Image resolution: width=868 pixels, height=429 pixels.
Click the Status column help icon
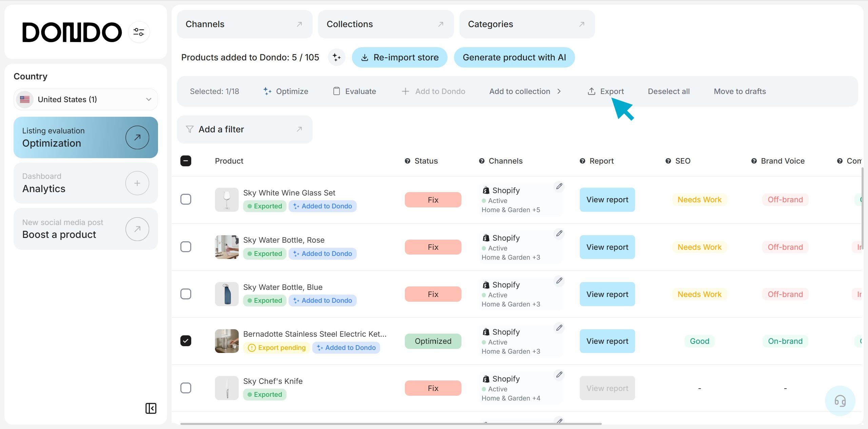(408, 161)
